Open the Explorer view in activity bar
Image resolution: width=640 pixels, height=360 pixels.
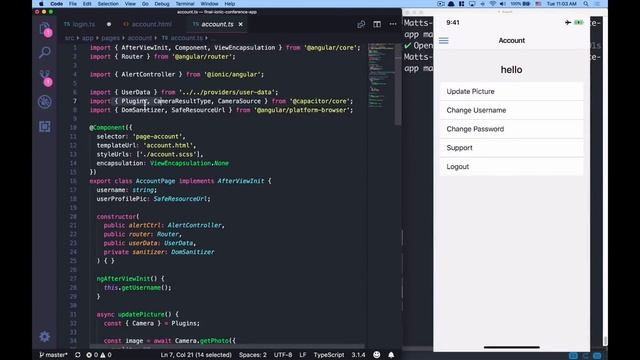click(45, 29)
